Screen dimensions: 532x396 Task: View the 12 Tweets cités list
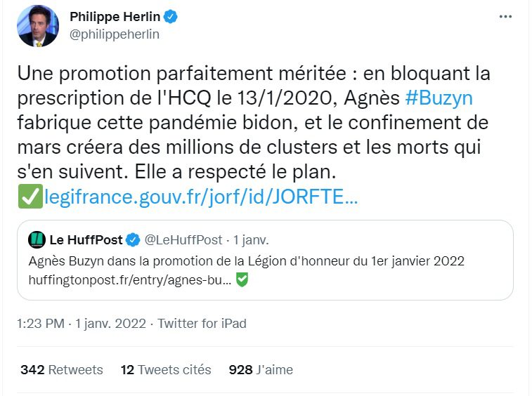click(166, 369)
